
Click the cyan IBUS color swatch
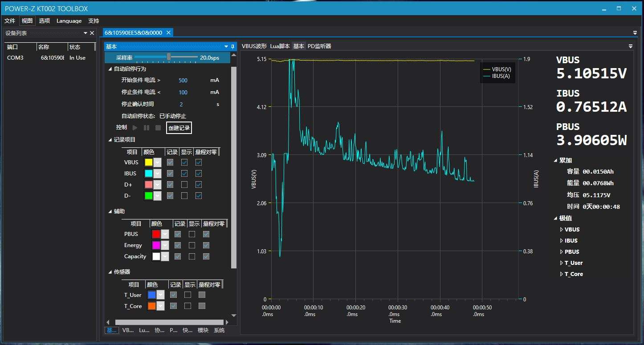[x=149, y=174]
